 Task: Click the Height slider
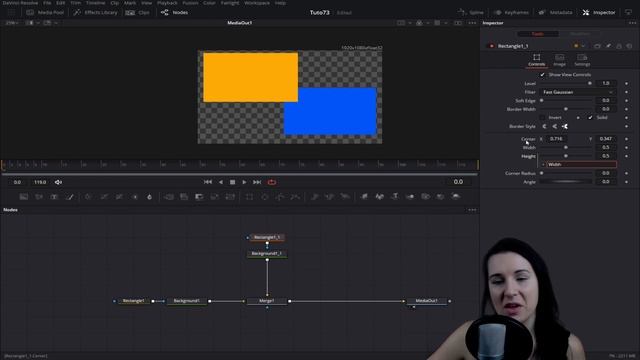pyautogui.click(x=566, y=156)
